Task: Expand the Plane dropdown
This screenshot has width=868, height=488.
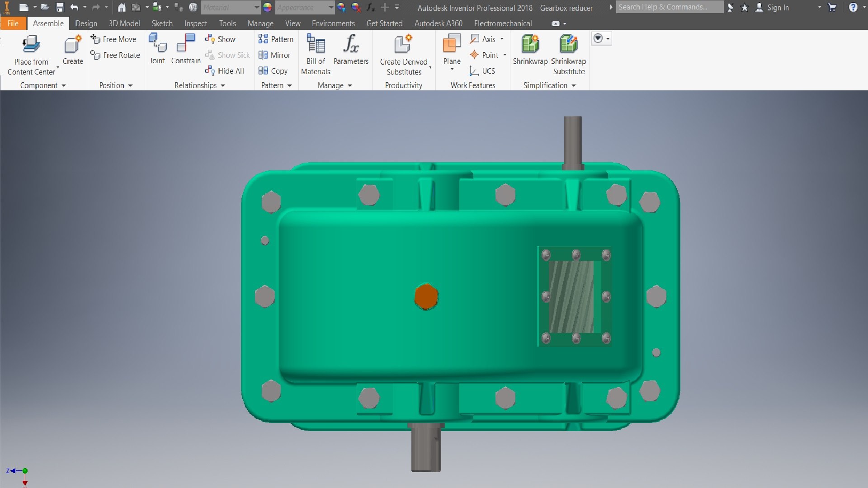Action: (452, 69)
